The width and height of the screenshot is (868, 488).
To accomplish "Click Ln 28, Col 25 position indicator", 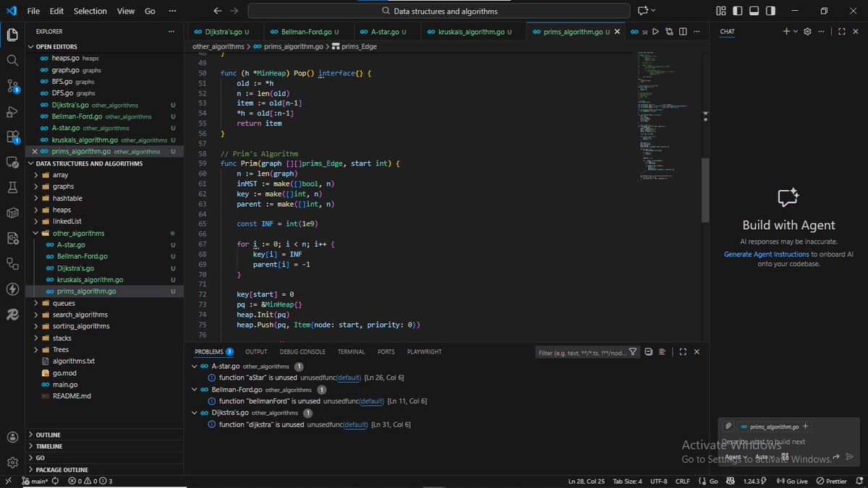I will [586, 481].
